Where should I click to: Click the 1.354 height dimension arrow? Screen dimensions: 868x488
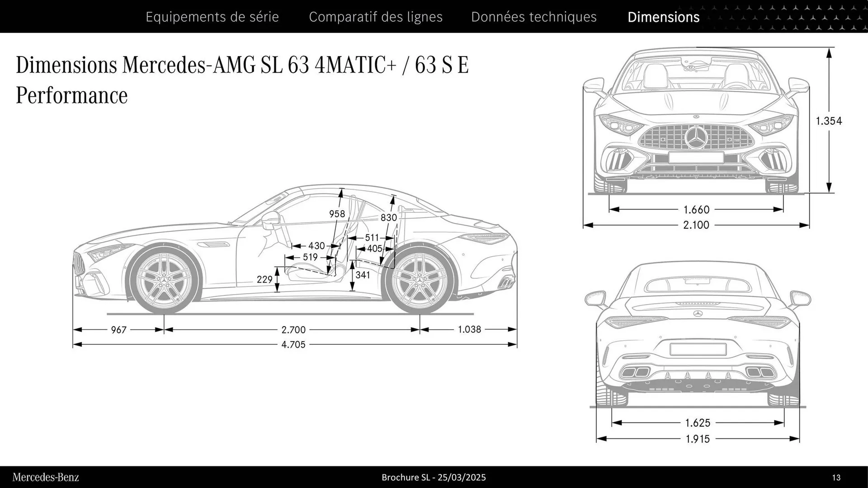coord(830,121)
